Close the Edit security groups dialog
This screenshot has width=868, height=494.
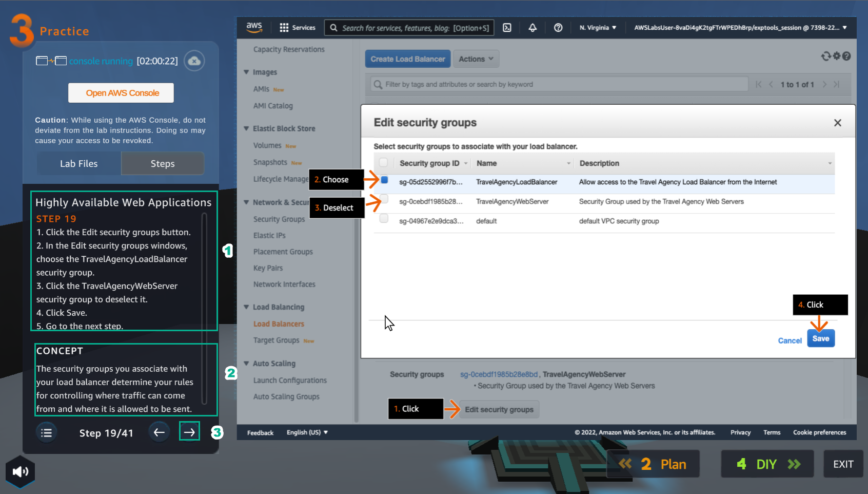[838, 123]
